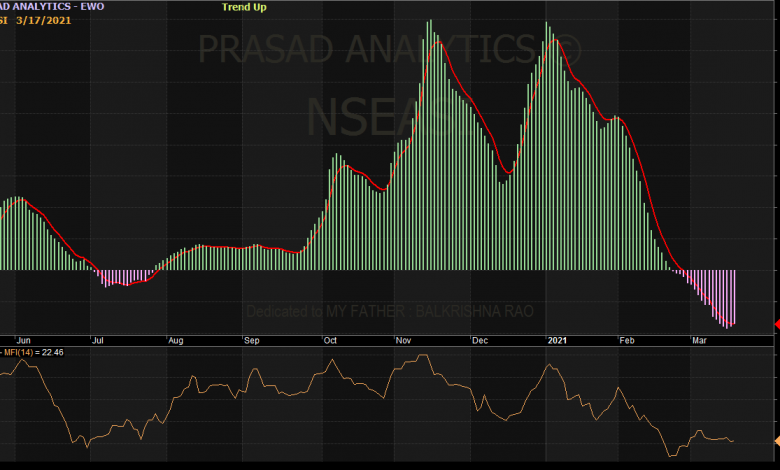The image size is (780, 470).
Task: Click the Mar label on time axis
Action: click(699, 341)
